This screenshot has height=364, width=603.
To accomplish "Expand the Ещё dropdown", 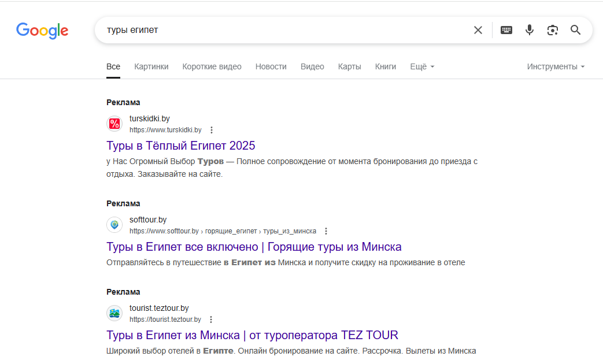I will coord(422,66).
